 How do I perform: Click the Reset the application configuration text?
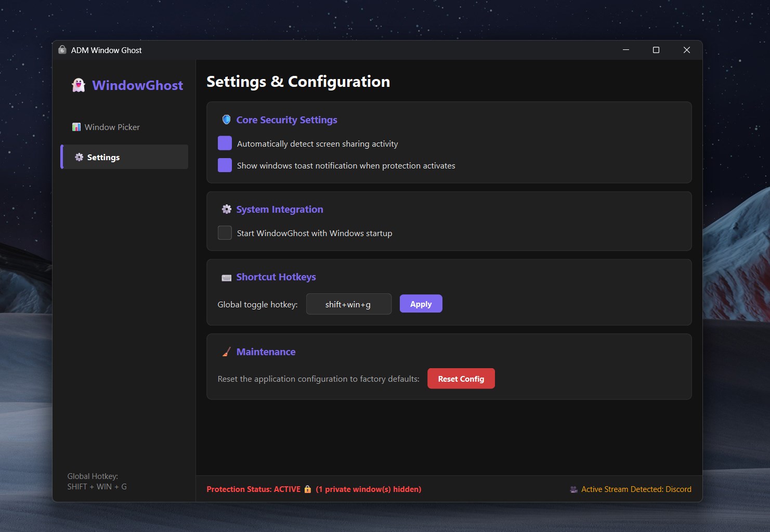point(319,379)
